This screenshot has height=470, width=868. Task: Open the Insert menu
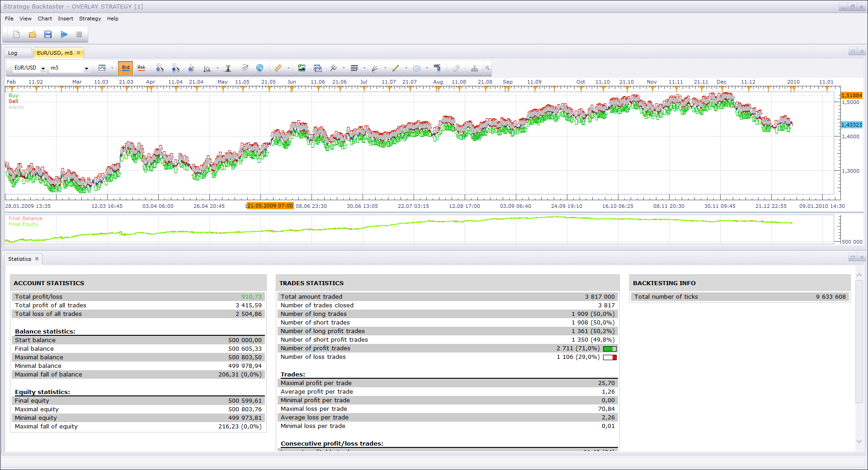tap(66, 19)
